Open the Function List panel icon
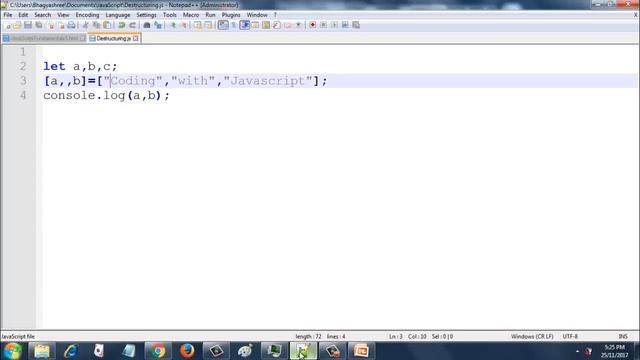The width and height of the screenshot is (640, 360). pos(277,25)
